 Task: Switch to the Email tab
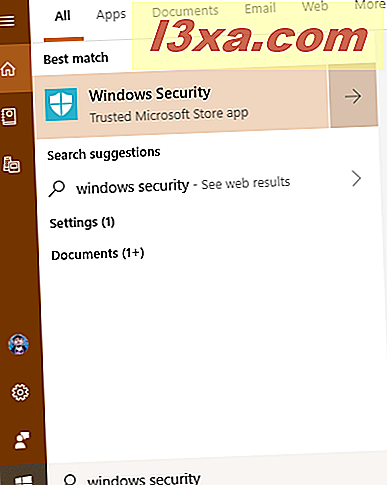pyautogui.click(x=260, y=8)
